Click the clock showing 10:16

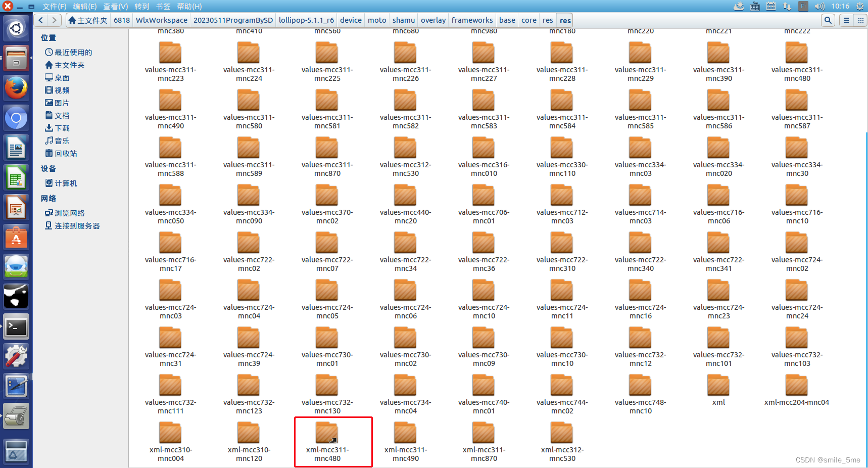tap(841, 6)
